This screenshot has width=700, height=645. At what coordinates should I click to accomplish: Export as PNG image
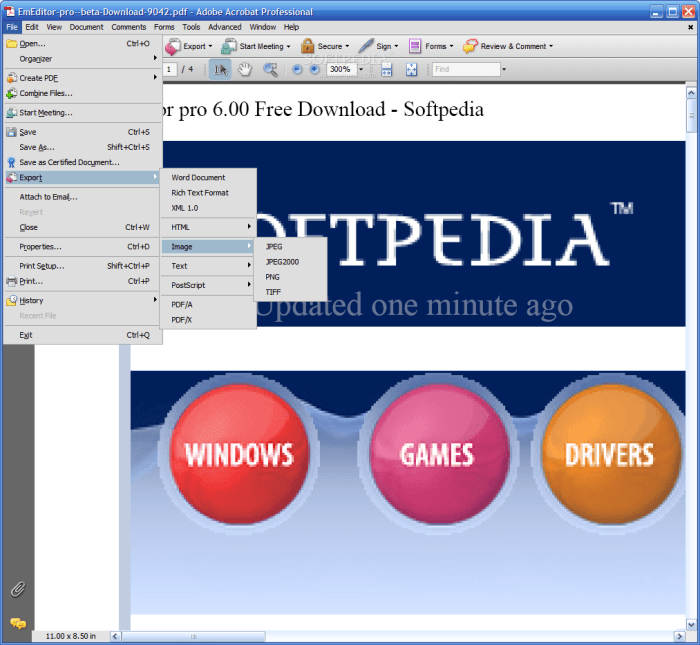pos(290,277)
